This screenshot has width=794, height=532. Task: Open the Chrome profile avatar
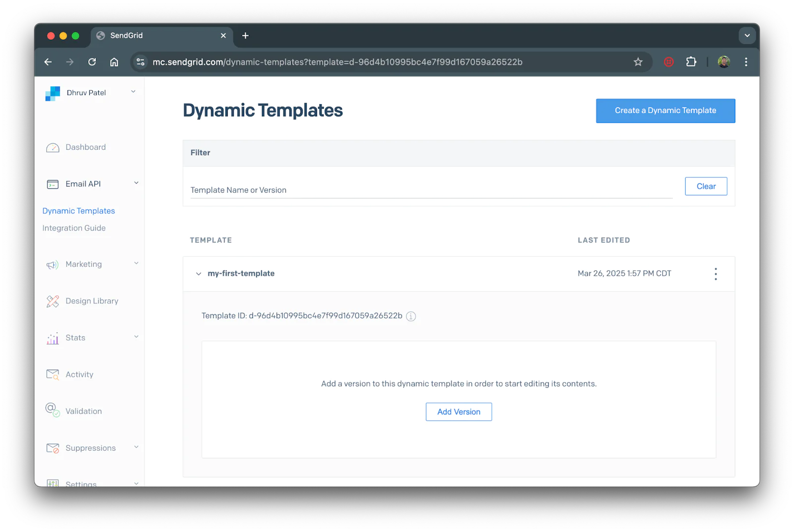pyautogui.click(x=724, y=62)
